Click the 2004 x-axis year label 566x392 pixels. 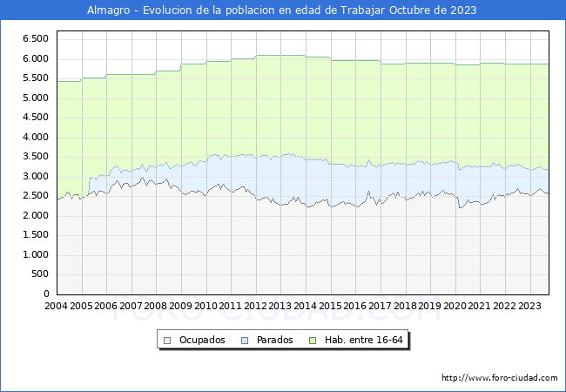tap(56, 306)
